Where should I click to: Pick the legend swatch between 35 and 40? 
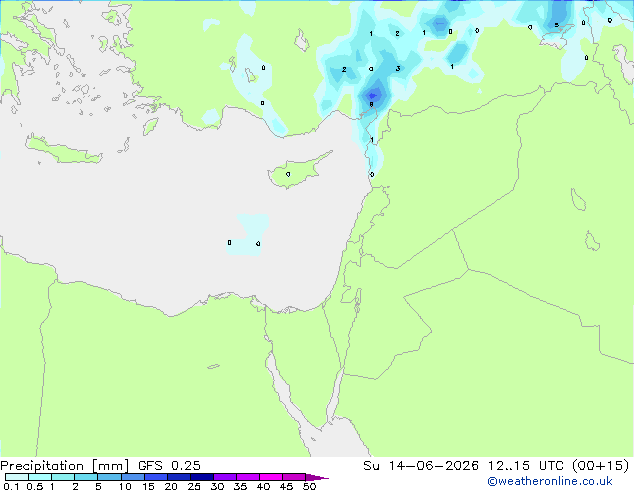point(248,477)
